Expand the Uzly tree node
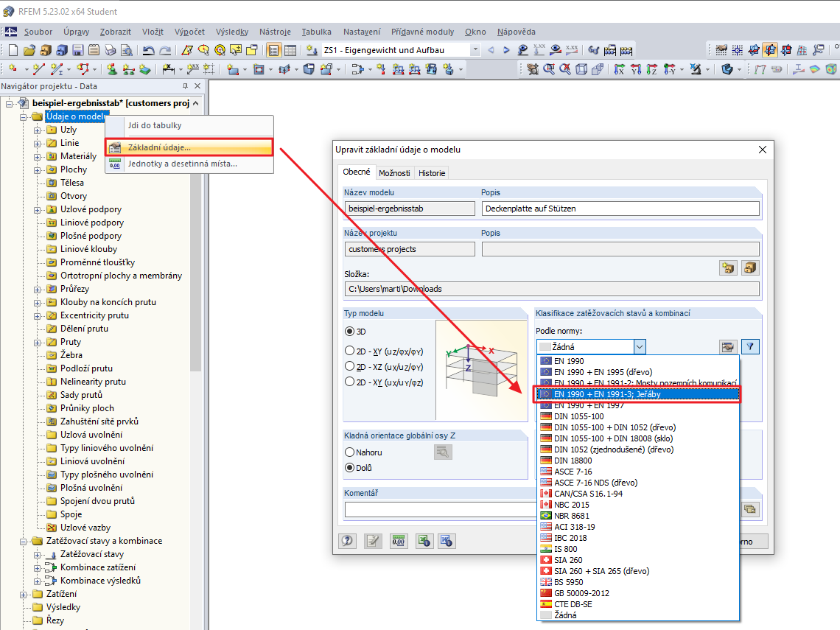Image resolution: width=840 pixels, height=630 pixels. tap(37, 130)
